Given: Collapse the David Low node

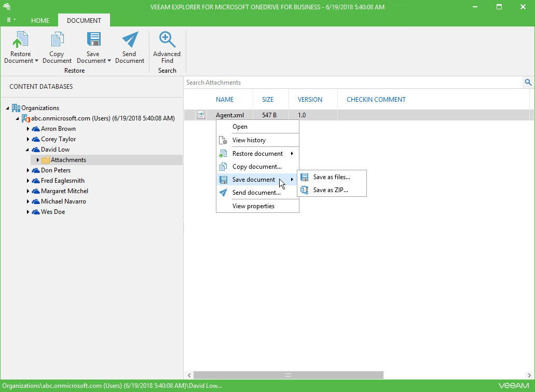Looking at the screenshot, I should 28,150.
